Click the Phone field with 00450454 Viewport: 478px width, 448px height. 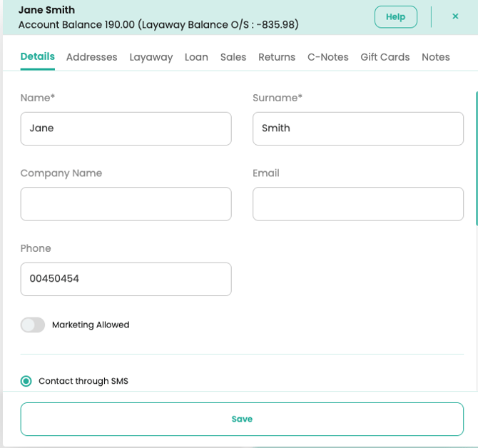point(126,279)
